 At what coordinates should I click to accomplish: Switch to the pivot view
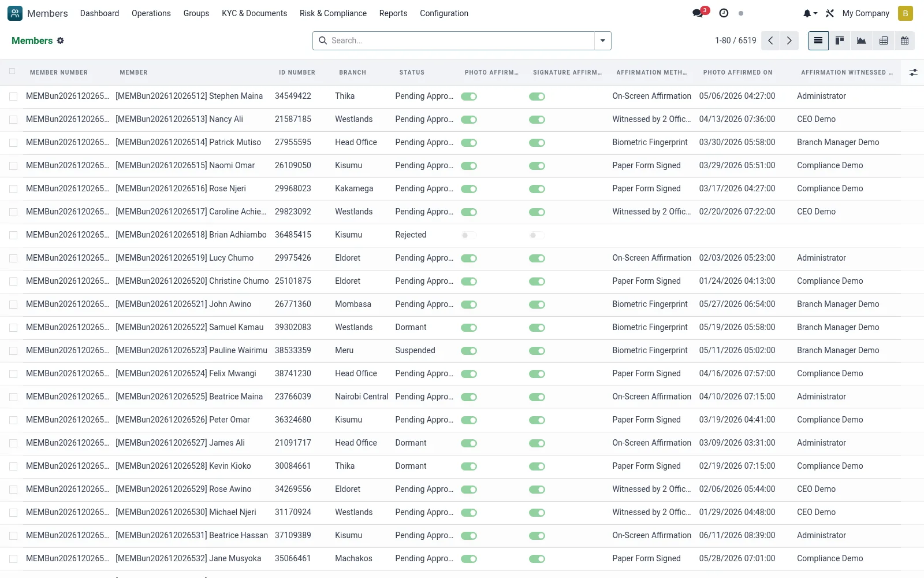pyautogui.click(x=883, y=40)
